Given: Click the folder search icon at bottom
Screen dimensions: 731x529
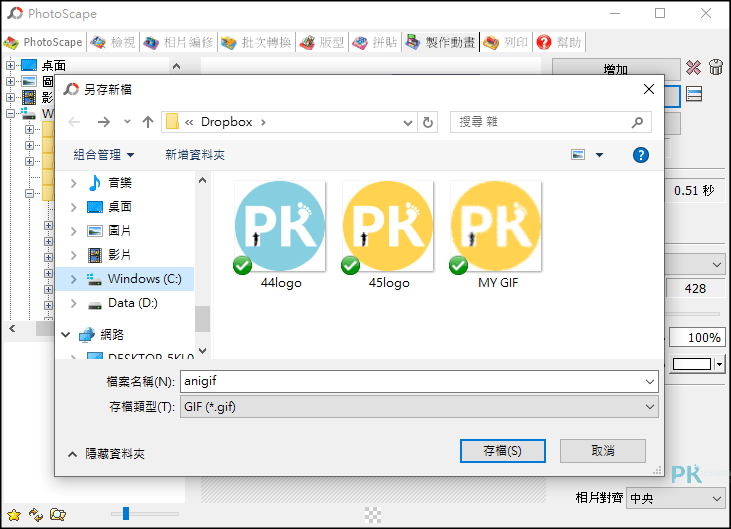Looking at the screenshot, I should 58,515.
